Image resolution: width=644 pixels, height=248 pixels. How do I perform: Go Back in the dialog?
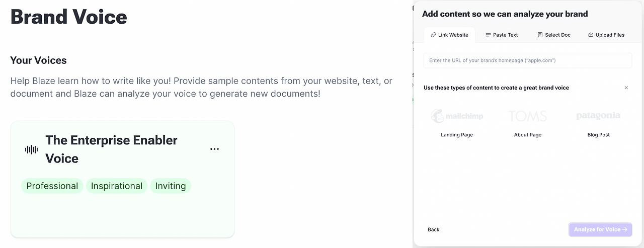[x=433, y=229]
